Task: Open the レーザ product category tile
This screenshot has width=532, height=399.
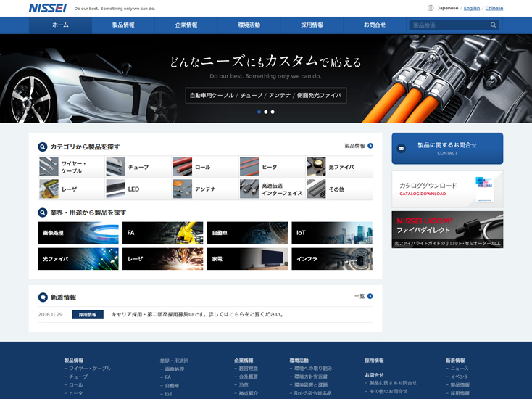Action: (71, 189)
